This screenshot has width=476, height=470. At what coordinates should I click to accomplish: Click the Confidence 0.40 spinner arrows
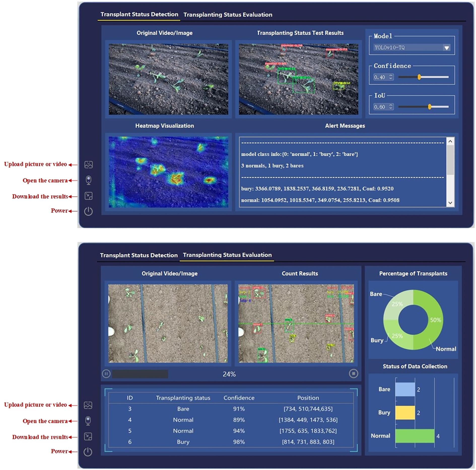391,77
